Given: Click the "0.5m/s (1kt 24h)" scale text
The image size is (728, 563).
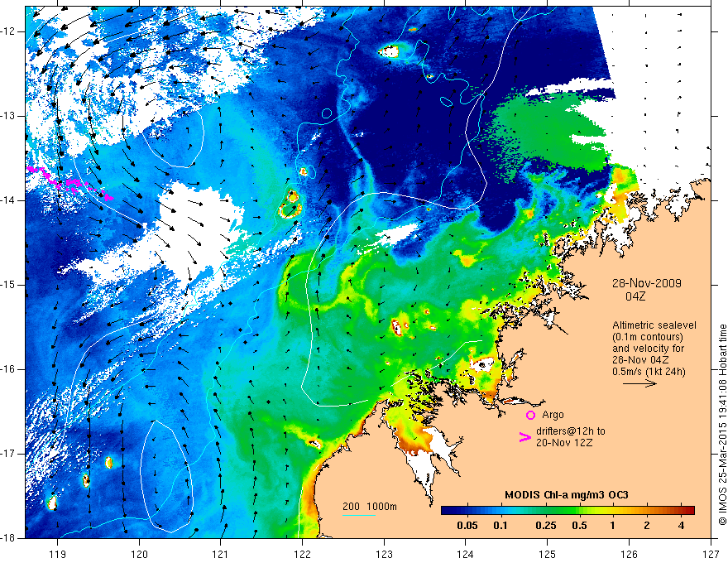Looking at the screenshot, I should [649, 372].
